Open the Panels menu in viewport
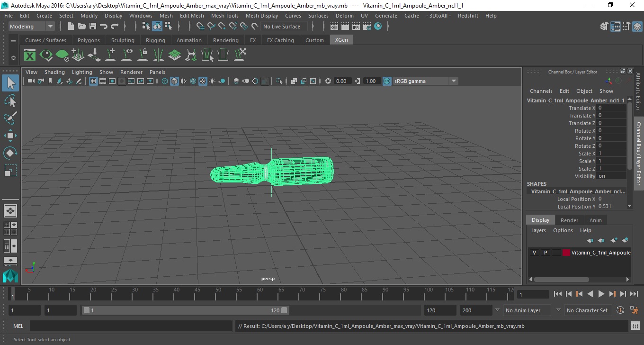The image size is (644, 345). pos(157,72)
